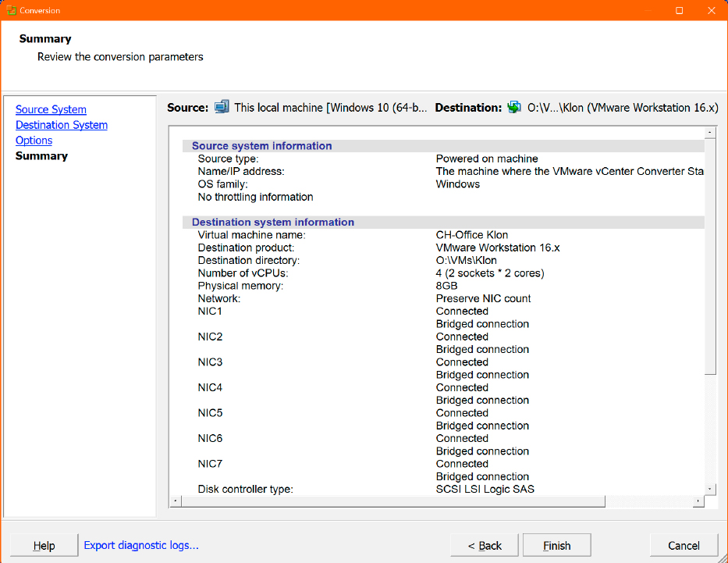728x563 pixels.
Task: Maximize the Conversion window
Action: pyautogui.click(x=680, y=10)
